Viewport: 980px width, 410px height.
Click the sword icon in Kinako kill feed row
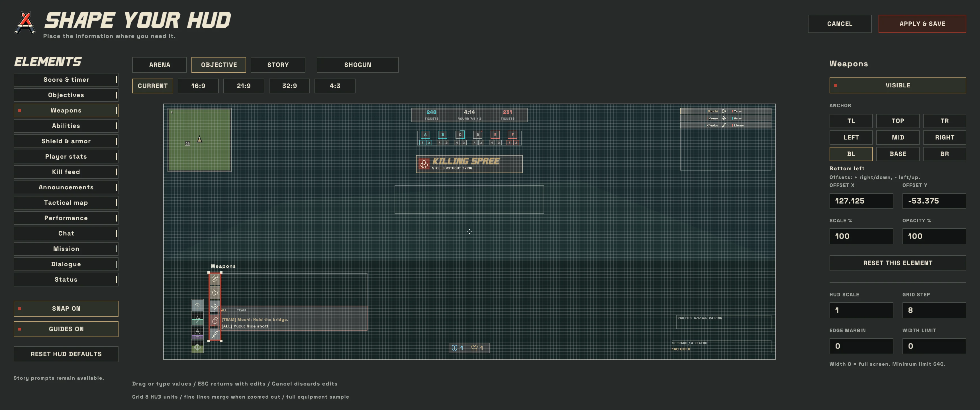(724, 125)
